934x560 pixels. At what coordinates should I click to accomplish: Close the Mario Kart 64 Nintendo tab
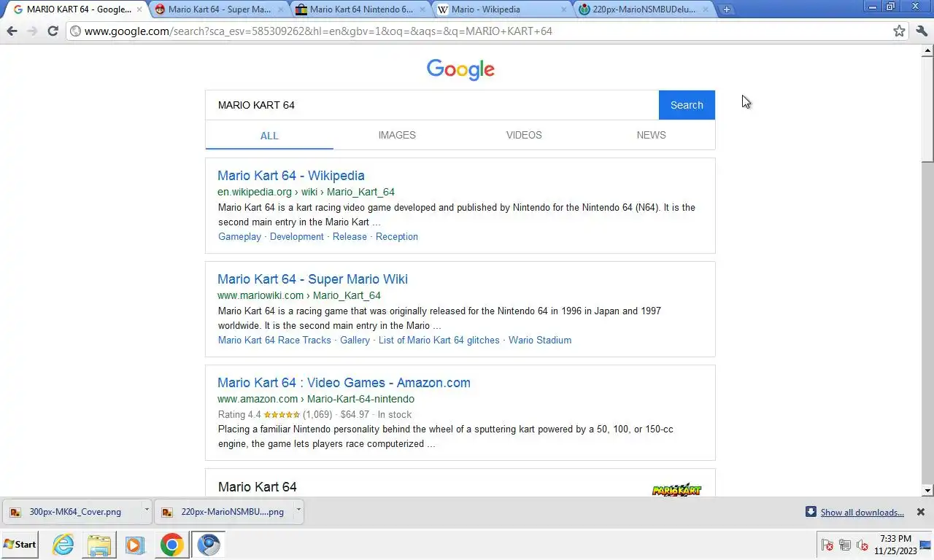tap(422, 9)
